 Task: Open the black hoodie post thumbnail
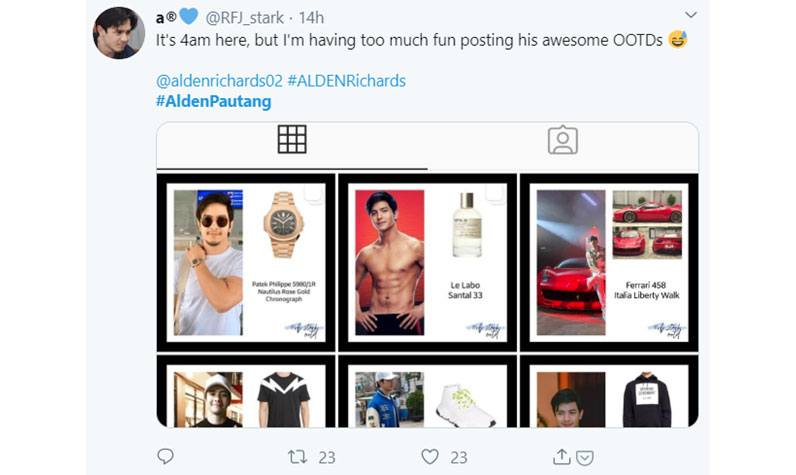[609, 391]
